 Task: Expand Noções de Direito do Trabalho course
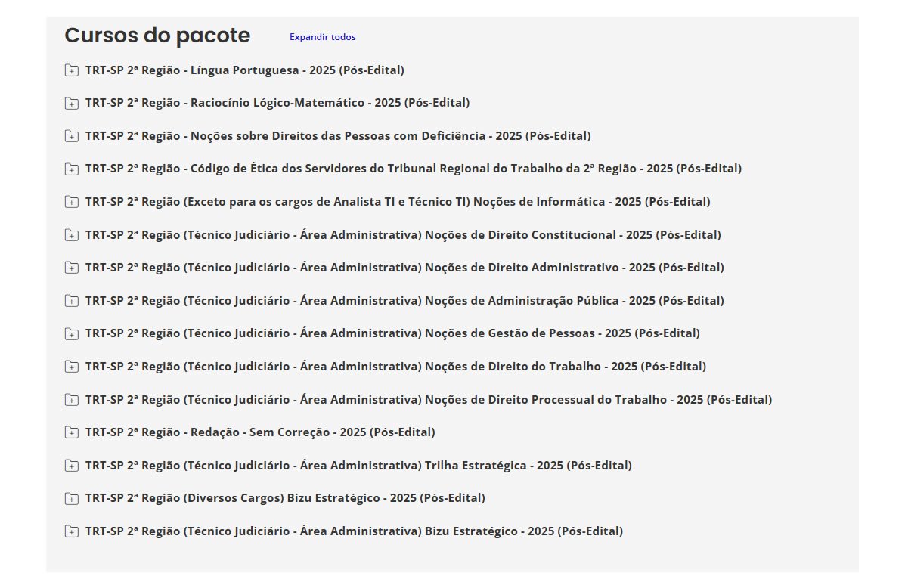(x=71, y=367)
